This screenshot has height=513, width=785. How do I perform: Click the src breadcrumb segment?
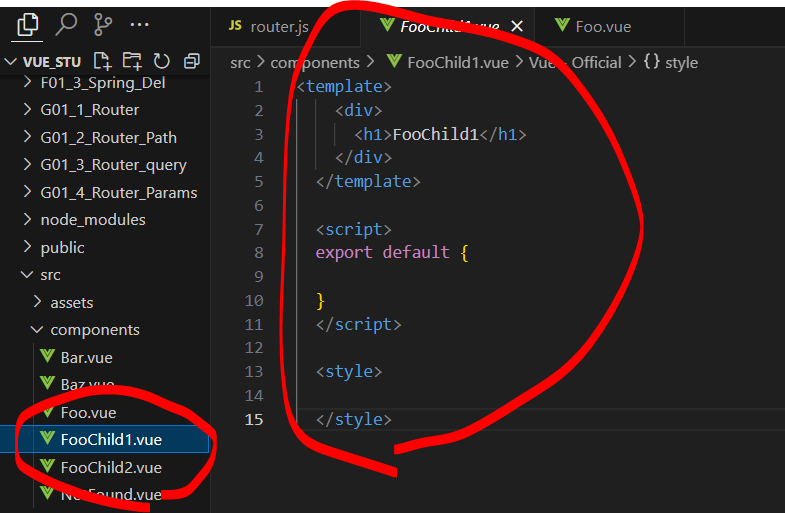[x=240, y=63]
